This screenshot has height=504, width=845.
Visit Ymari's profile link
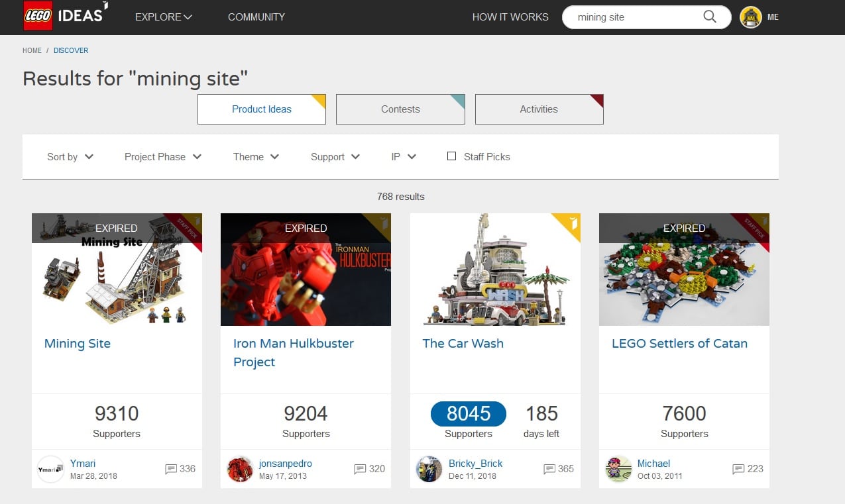83,464
